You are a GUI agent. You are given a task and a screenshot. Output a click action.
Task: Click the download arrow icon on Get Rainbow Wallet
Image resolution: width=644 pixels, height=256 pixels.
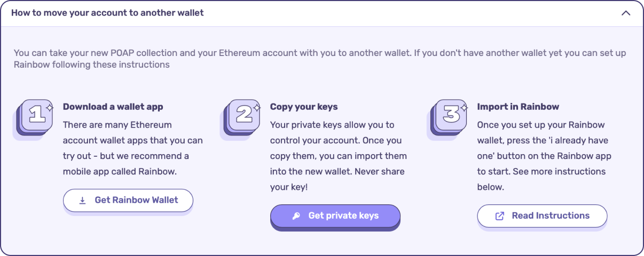(82, 201)
